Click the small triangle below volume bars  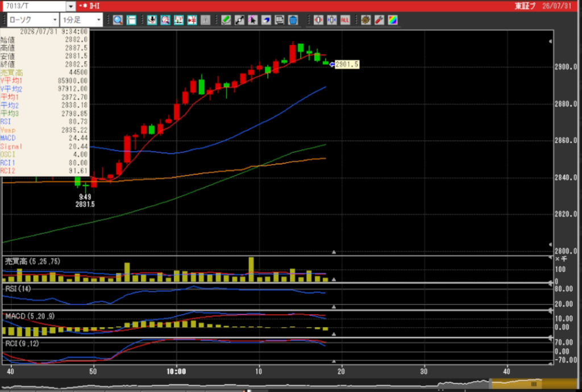coord(334,280)
